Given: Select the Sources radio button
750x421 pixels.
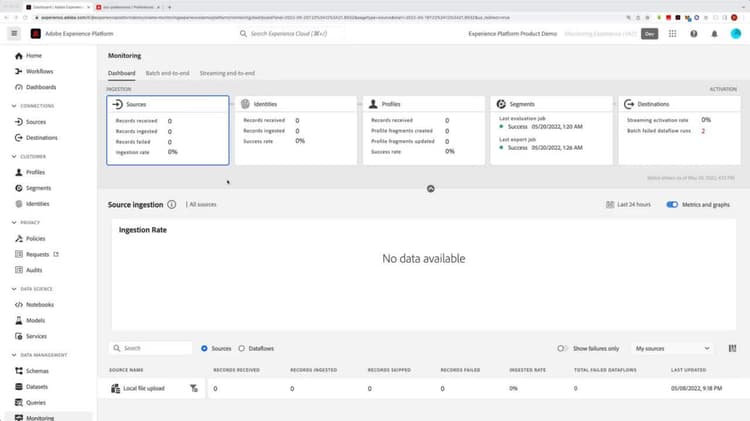Looking at the screenshot, I should pos(204,348).
